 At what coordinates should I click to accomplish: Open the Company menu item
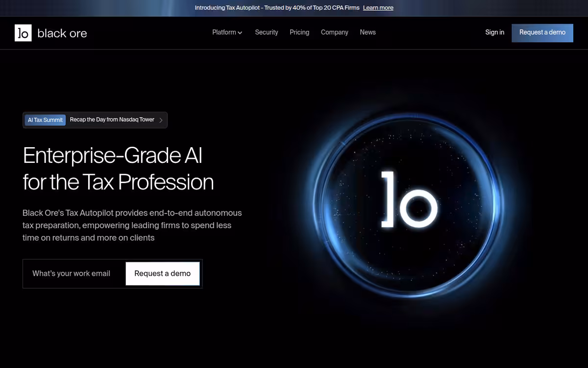[x=335, y=32]
